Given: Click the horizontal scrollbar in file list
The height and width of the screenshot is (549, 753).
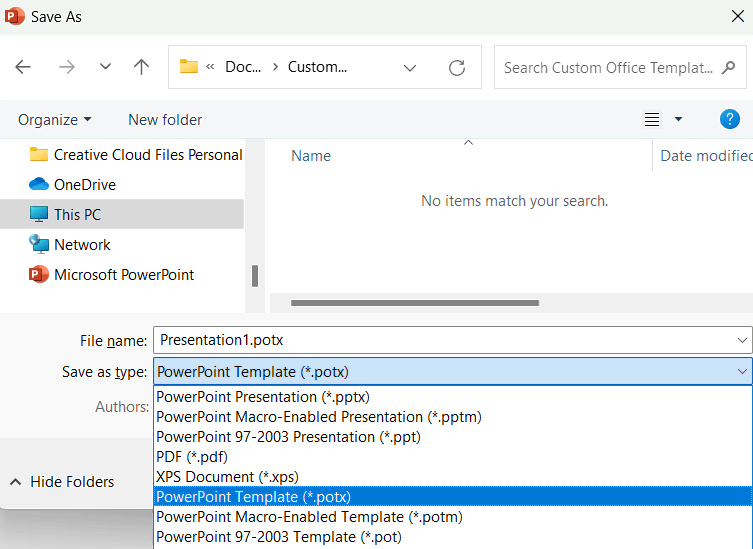Looking at the screenshot, I should (414, 303).
